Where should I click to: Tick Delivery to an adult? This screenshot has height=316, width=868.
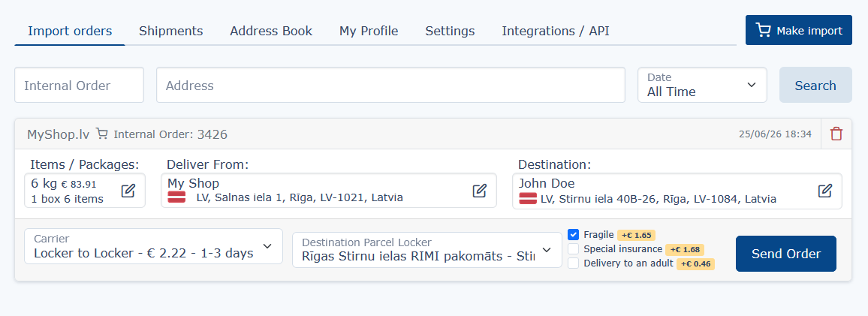coord(574,263)
